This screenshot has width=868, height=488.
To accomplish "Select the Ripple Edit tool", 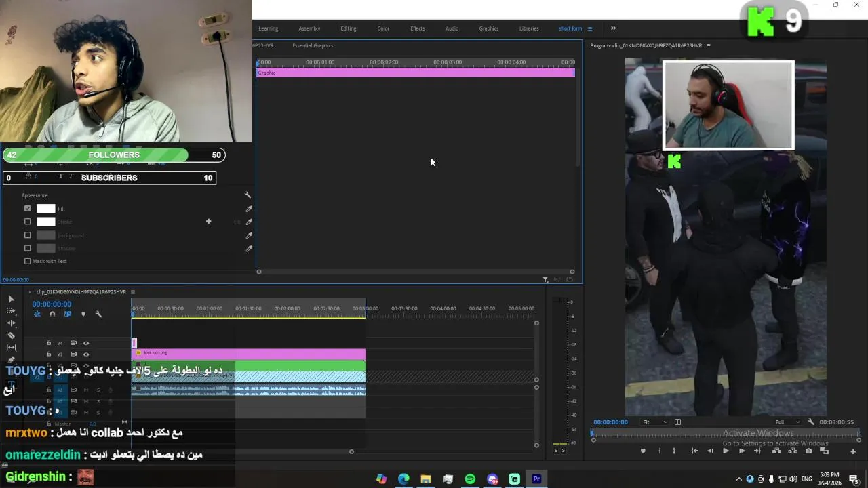I will (x=11, y=323).
